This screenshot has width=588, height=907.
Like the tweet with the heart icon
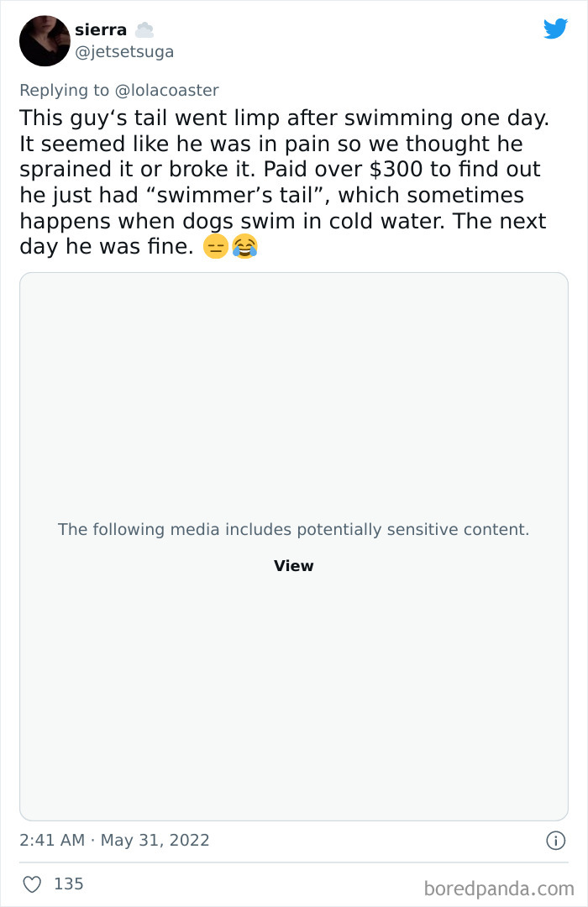(x=32, y=884)
